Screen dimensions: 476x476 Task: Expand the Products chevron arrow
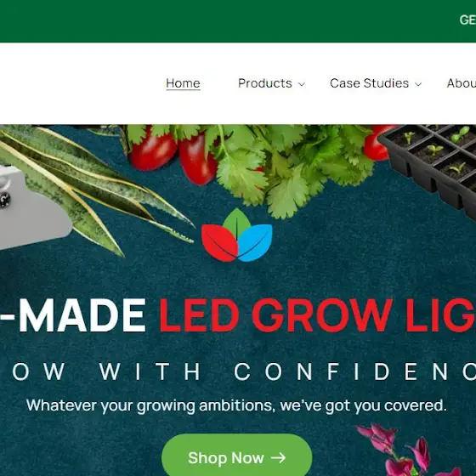(301, 84)
